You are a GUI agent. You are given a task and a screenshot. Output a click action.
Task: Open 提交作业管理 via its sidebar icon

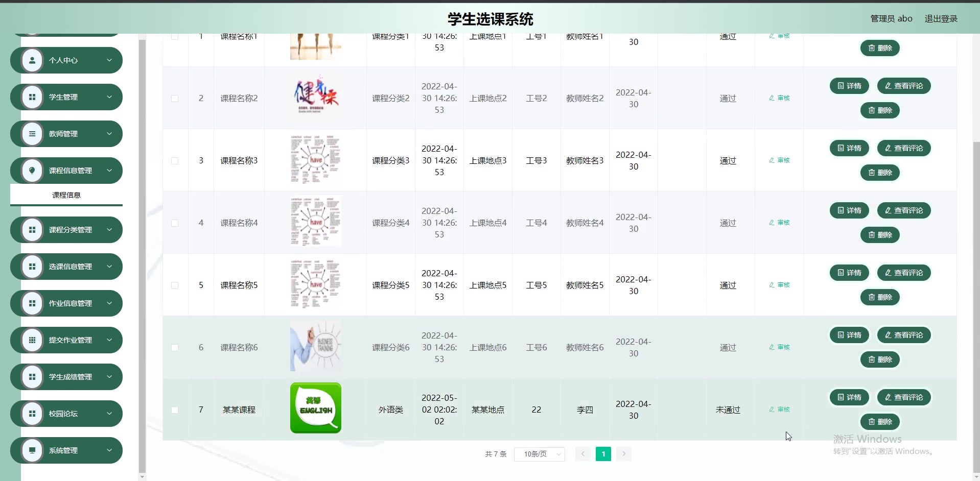(x=32, y=340)
